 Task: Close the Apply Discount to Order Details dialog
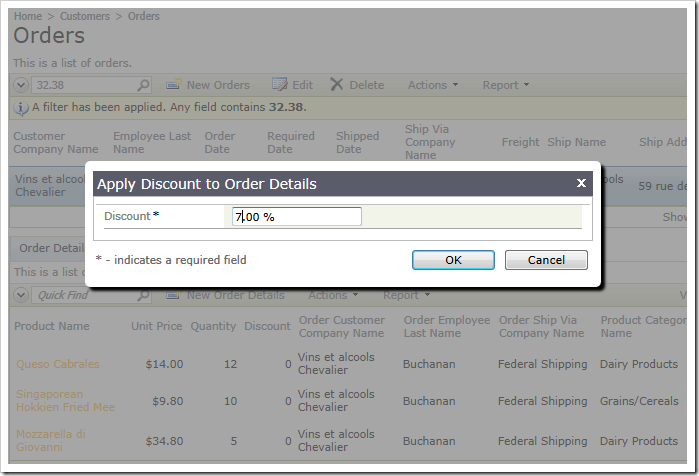tap(581, 183)
